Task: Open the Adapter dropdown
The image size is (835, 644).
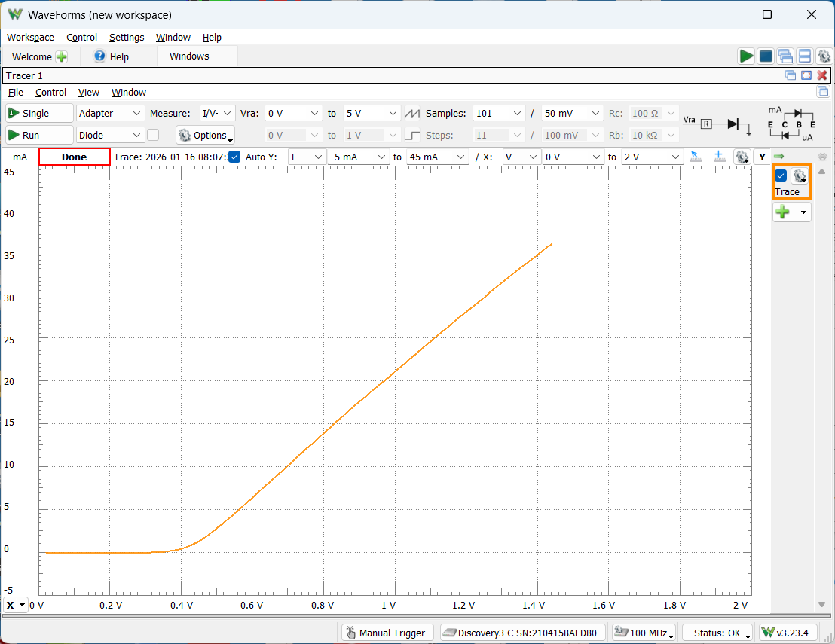Action: click(111, 113)
